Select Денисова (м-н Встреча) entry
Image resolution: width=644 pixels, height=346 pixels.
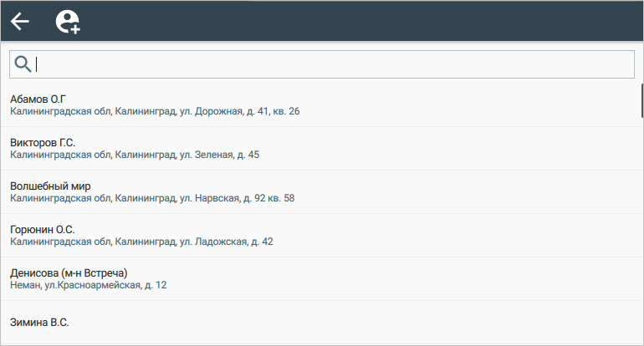69,272
